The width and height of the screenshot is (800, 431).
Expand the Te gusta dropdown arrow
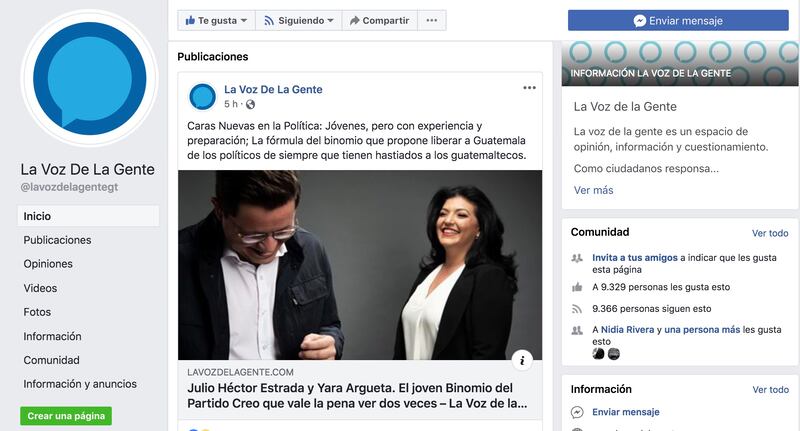244,20
